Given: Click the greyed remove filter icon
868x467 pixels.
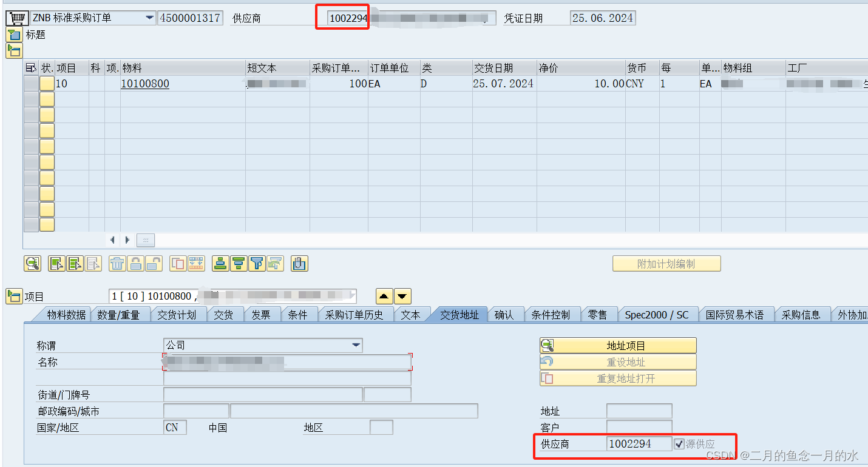Looking at the screenshot, I should (x=275, y=263).
